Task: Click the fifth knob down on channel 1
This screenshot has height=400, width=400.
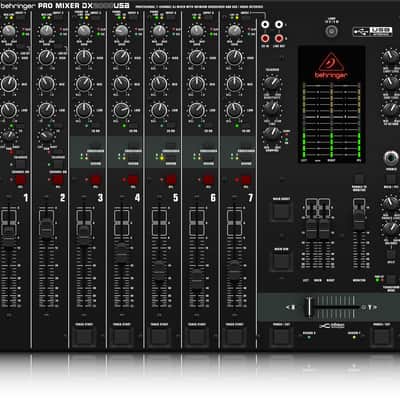Action: [10, 136]
